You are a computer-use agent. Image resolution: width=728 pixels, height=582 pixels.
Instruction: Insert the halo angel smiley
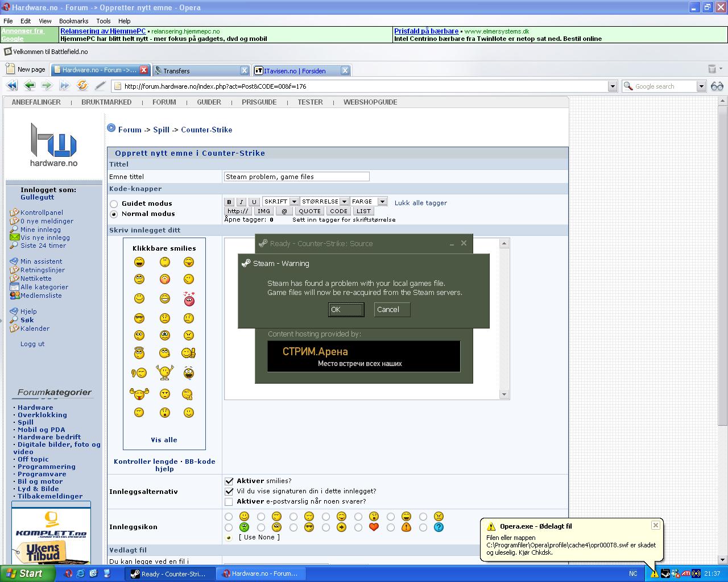tap(139, 353)
